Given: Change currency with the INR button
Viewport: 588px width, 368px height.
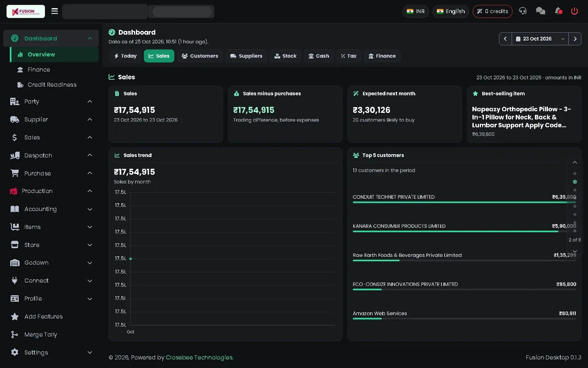Looking at the screenshot, I should click(416, 11).
